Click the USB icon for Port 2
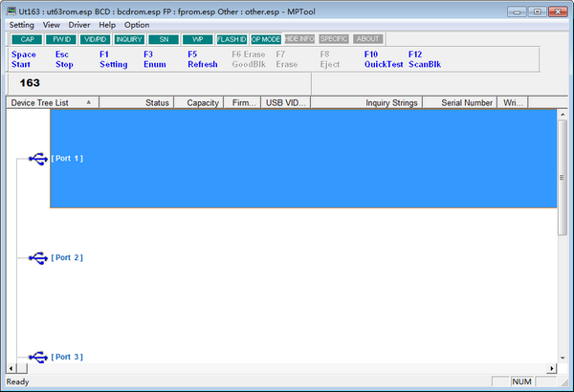Image resolution: width=574 pixels, height=392 pixels. pyautogui.click(x=37, y=257)
